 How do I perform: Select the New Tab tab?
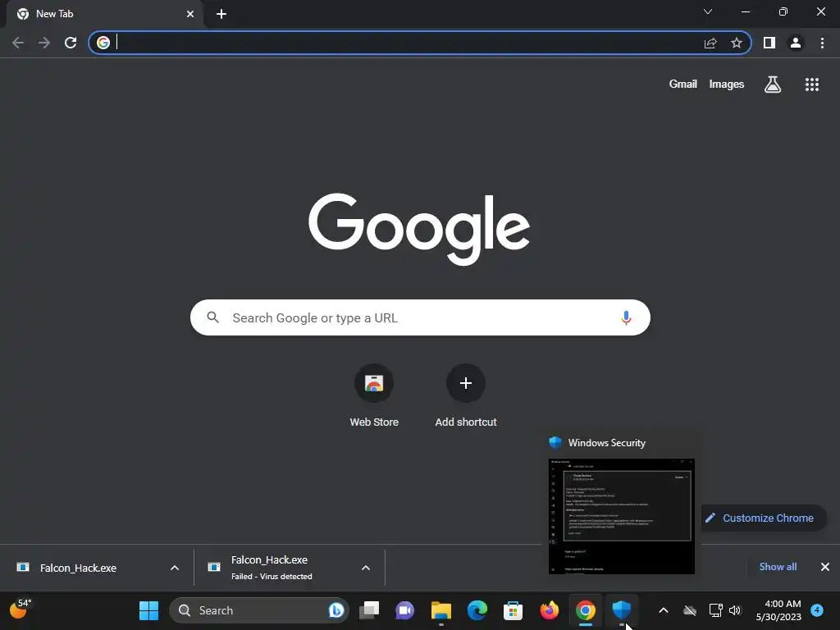105,14
